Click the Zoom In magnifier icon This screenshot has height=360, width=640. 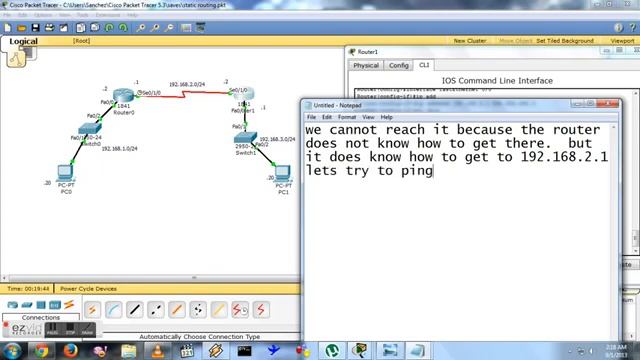pyautogui.click(x=140, y=28)
